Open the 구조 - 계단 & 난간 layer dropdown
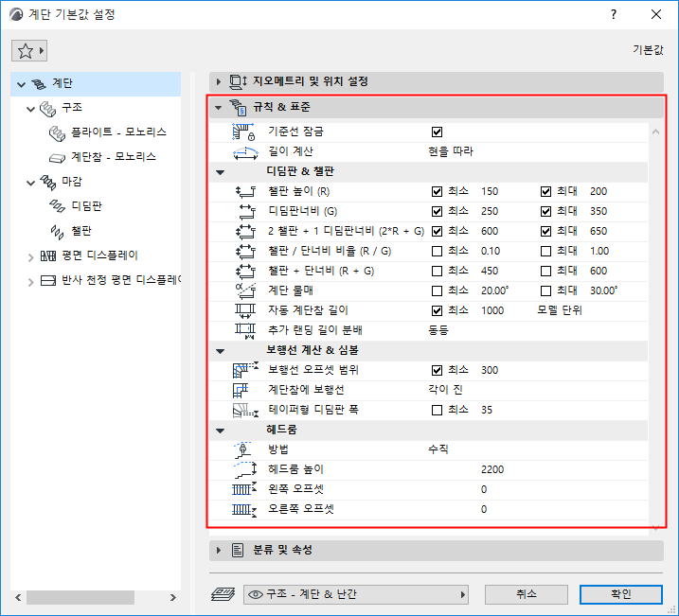679x616 pixels. tap(356, 595)
